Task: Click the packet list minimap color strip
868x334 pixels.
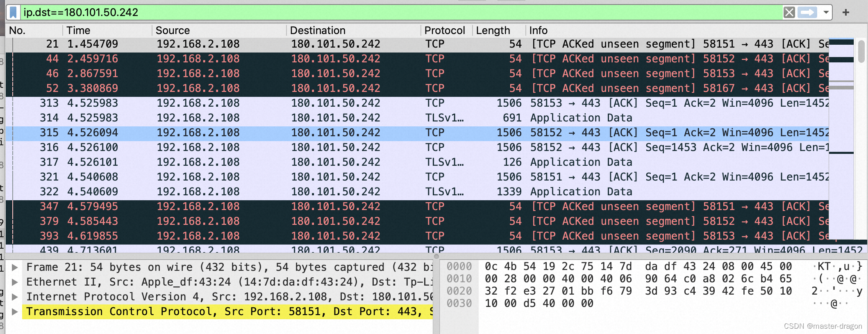Action: coord(841,139)
